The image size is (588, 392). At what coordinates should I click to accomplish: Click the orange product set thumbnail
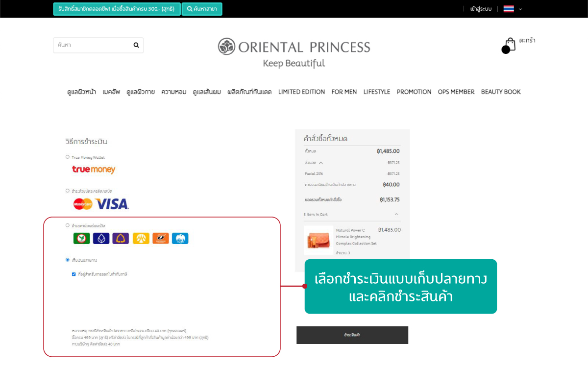pyautogui.click(x=318, y=240)
